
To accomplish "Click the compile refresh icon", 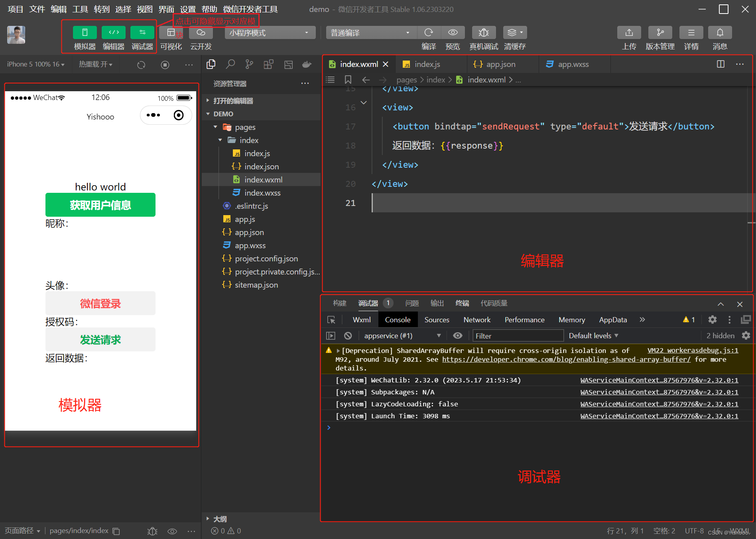I will click(429, 32).
